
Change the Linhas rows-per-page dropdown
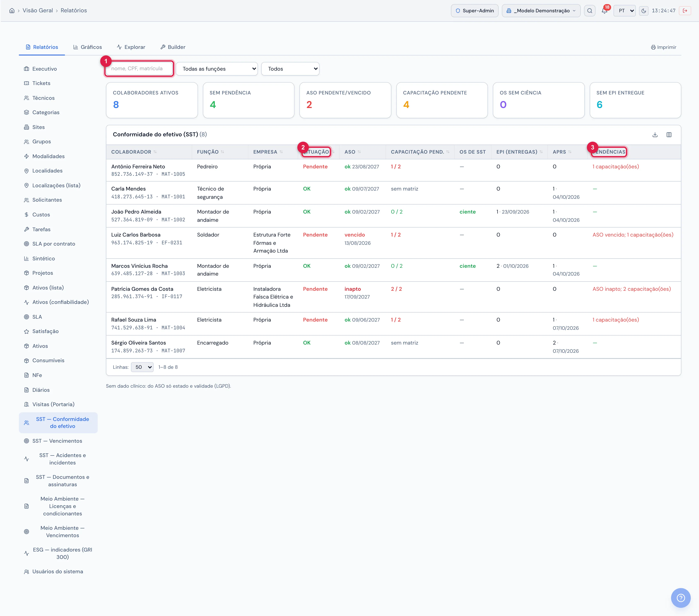(x=142, y=367)
